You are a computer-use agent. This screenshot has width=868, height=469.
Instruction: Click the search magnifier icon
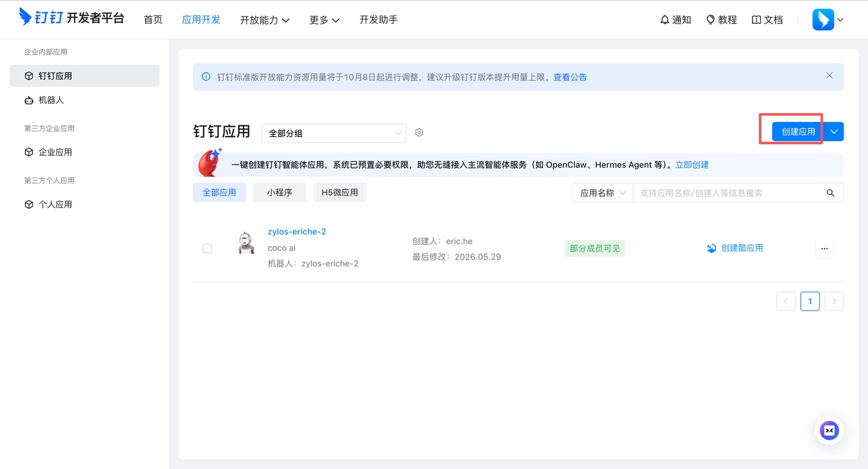[x=831, y=193]
